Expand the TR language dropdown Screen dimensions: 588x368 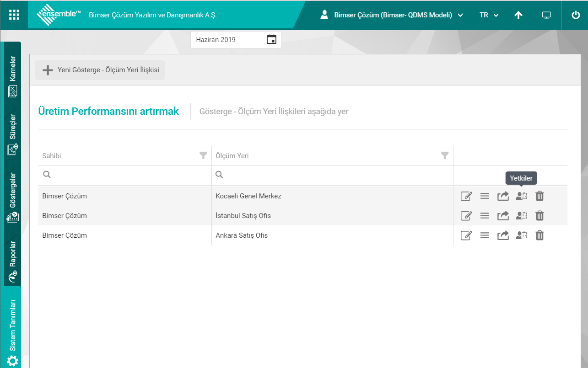click(489, 15)
